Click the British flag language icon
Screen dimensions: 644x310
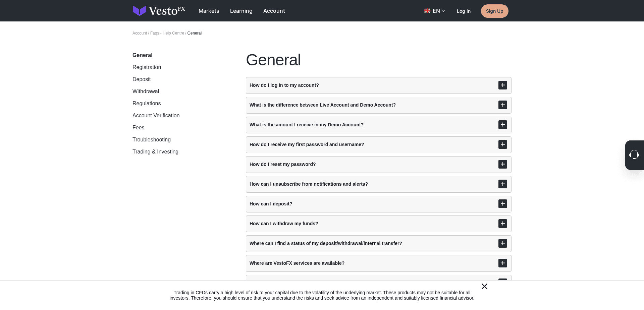click(427, 11)
